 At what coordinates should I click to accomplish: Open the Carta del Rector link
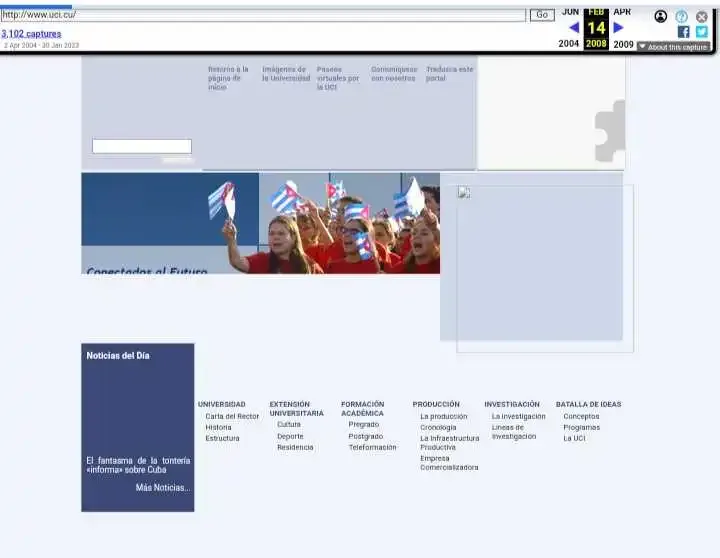pyautogui.click(x=232, y=416)
